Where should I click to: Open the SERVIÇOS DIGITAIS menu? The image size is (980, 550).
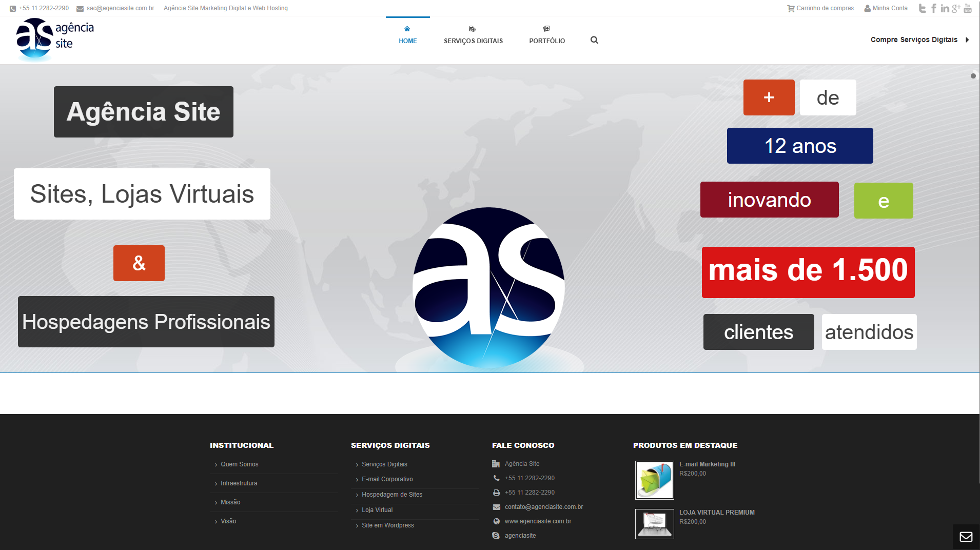(473, 41)
